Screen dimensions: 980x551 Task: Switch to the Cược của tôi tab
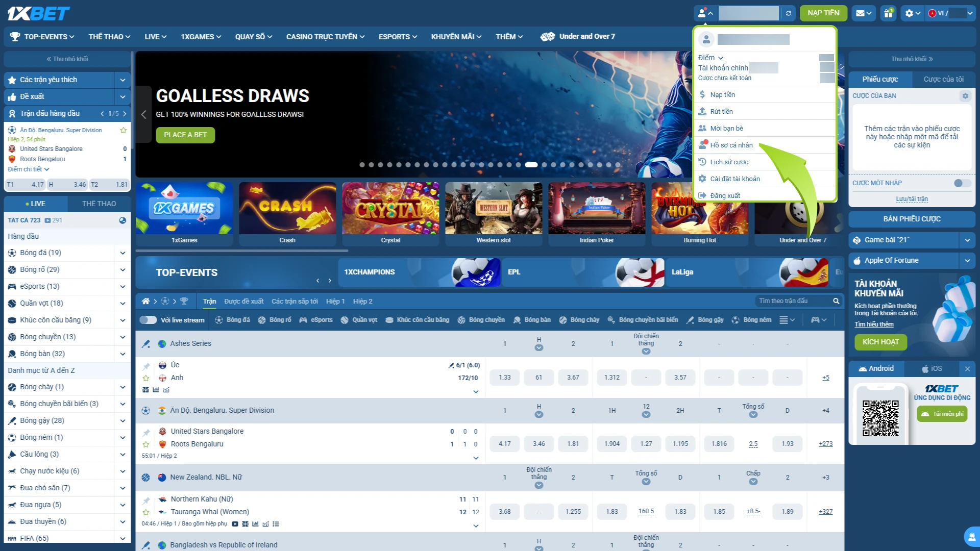click(x=944, y=79)
